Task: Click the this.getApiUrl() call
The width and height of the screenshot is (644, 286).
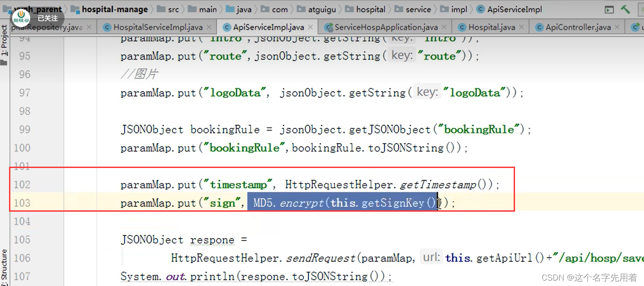Action: pos(495,258)
